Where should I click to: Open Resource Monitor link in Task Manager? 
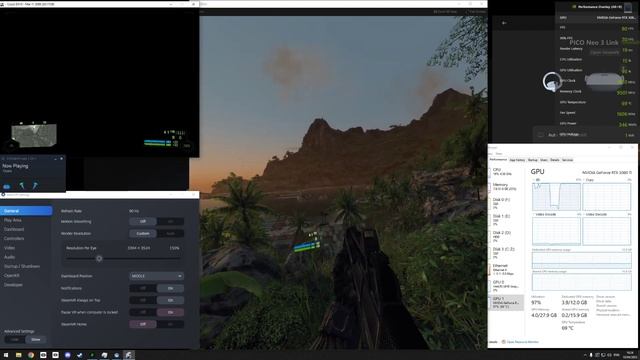pyautogui.click(x=522, y=342)
